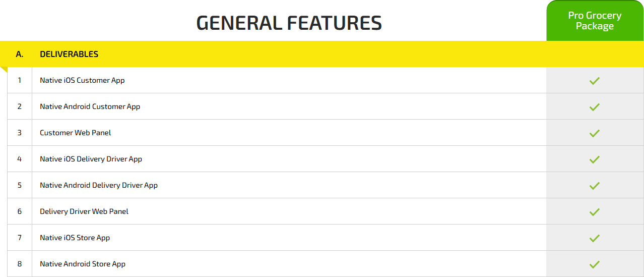Click the Deliverables section header

tap(69, 54)
